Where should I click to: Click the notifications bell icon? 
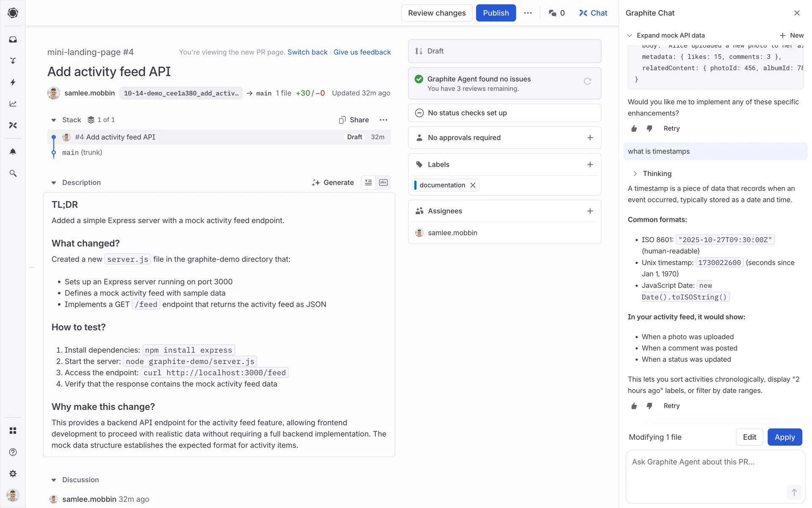pyautogui.click(x=13, y=152)
